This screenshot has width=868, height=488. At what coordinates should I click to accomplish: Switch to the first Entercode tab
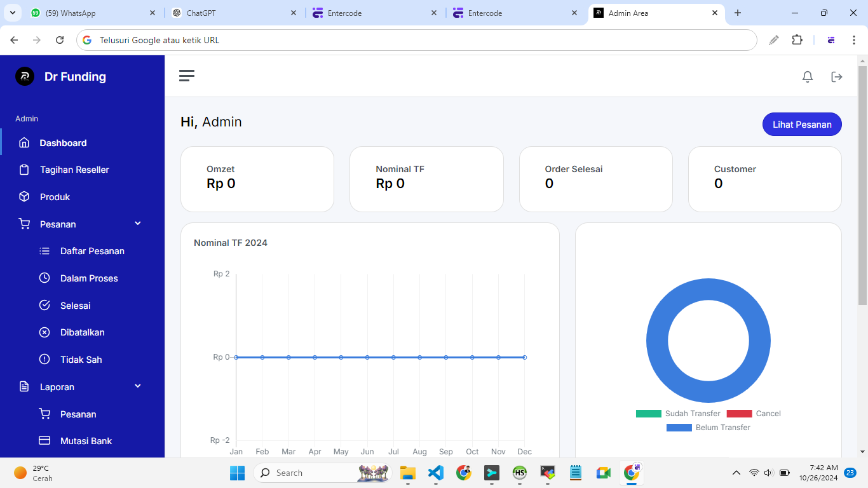pyautogui.click(x=375, y=13)
